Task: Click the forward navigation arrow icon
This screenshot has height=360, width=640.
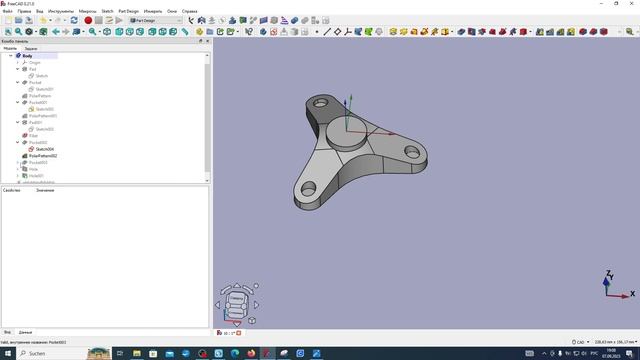Action: [66, 32]
